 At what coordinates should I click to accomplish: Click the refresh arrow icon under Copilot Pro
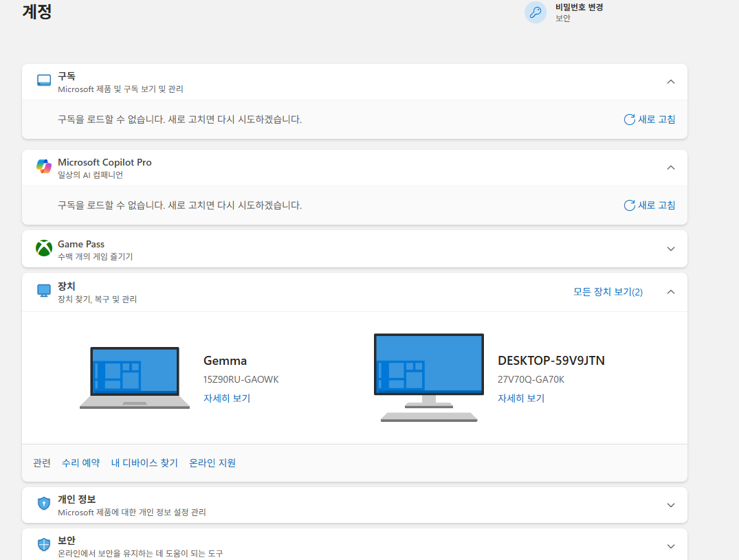point(629,205)
